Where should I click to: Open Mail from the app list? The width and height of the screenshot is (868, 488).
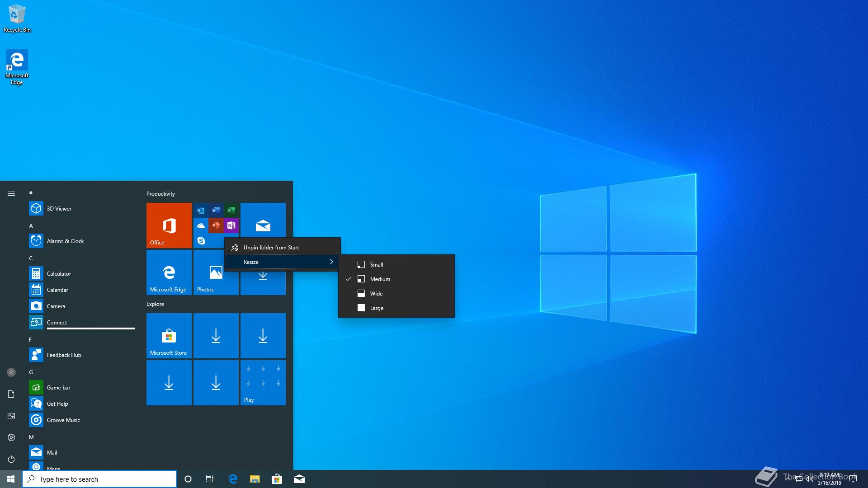click(x=82, y=452)
